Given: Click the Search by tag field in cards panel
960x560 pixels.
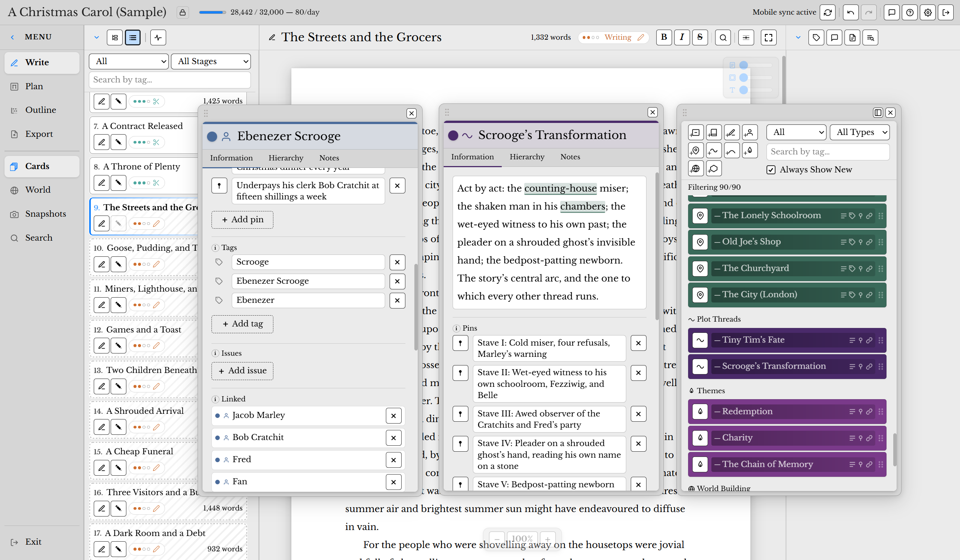Looking at the screenshot, I should click(828, 152).
